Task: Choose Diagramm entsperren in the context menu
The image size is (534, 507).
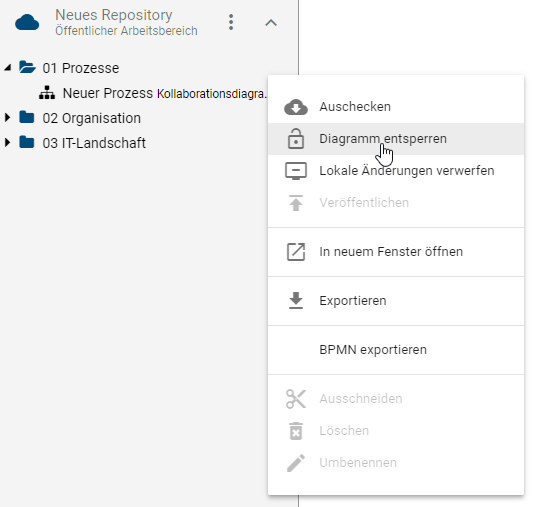Action: pyautogui.click(x=396, y=139)
